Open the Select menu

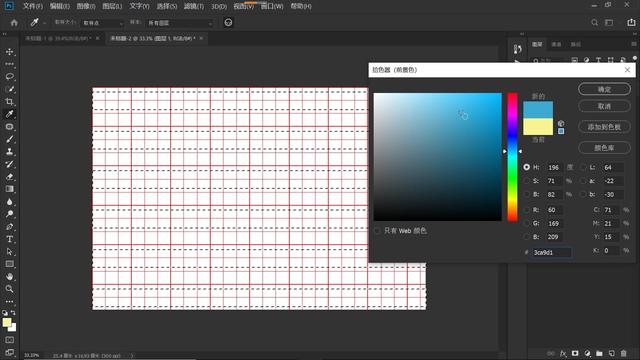(x=167, y=6)
